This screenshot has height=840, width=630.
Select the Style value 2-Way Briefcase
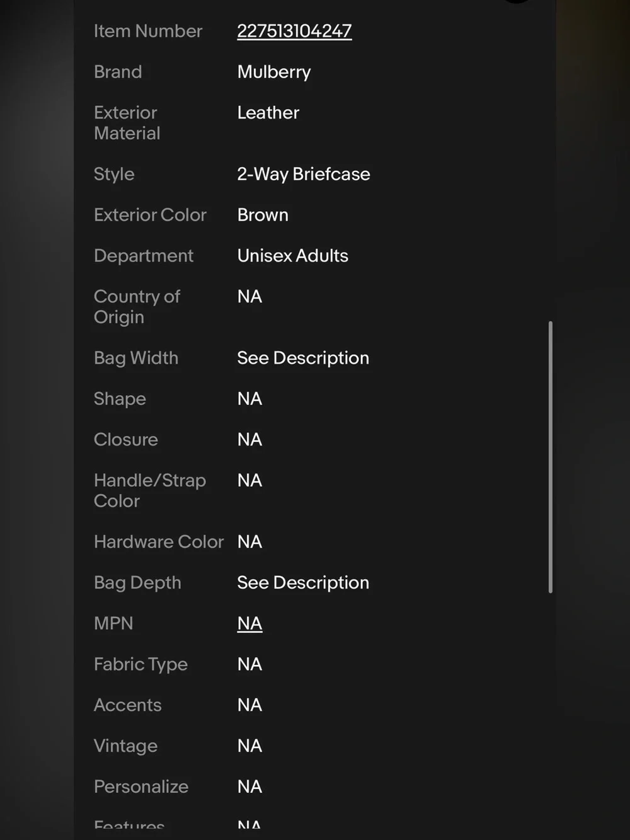304,174
